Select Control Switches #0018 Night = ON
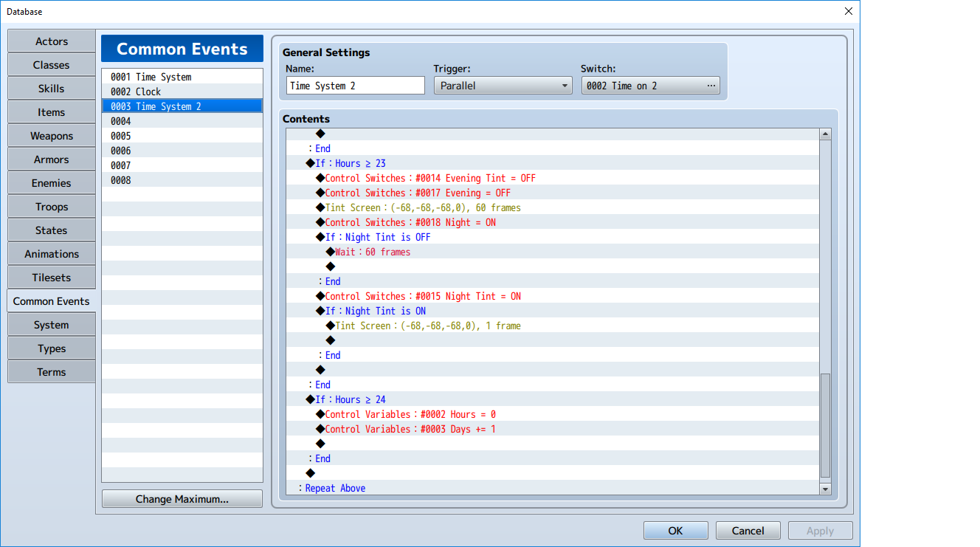This screenshot has width=980, height=547. point(553,222)
